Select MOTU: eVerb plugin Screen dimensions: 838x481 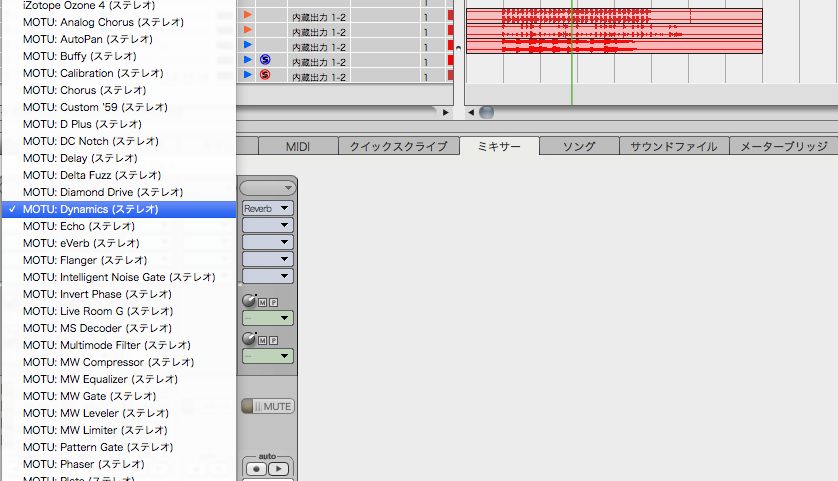(x=119, y=243)
